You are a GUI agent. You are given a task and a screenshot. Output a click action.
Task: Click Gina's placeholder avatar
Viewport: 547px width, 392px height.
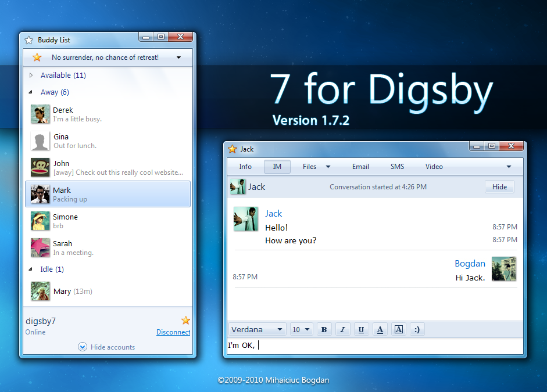40,141
